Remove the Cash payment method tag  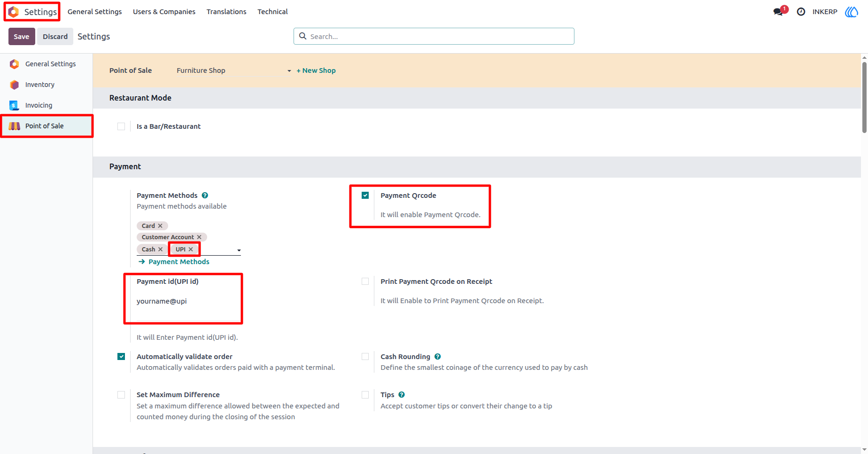[x=160, y=250]
